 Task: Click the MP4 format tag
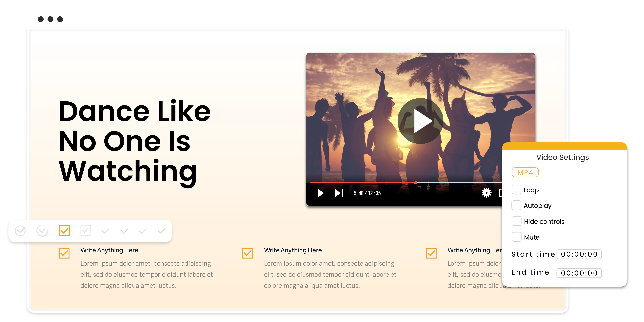point(525,172)
